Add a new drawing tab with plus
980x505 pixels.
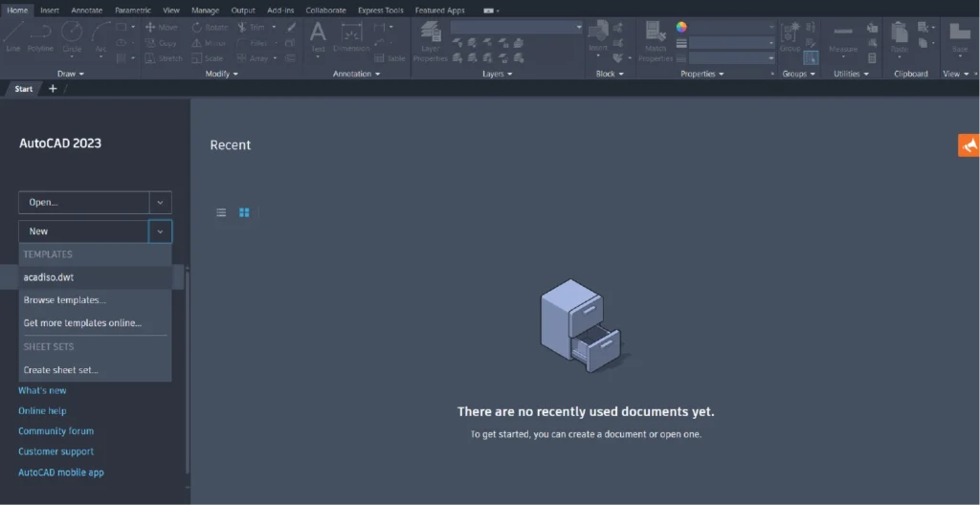click(x=53, y=89)
